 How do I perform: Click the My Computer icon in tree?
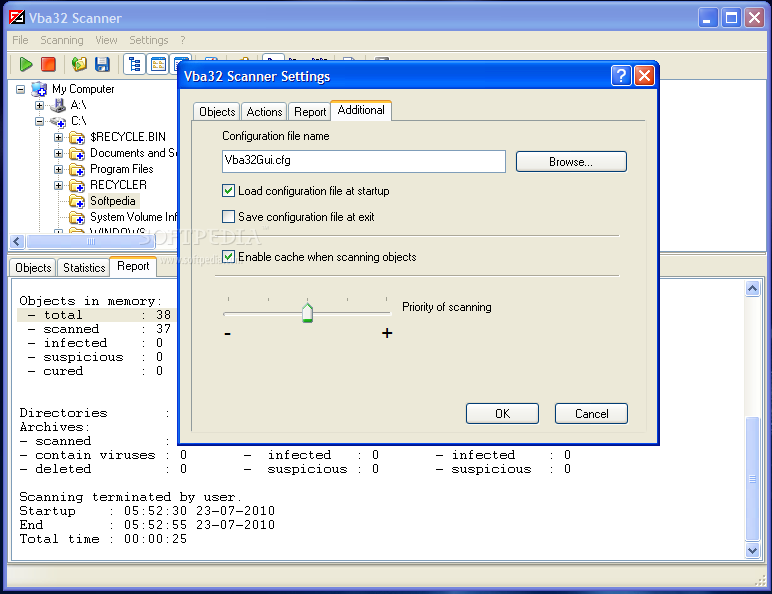point(39,89)
